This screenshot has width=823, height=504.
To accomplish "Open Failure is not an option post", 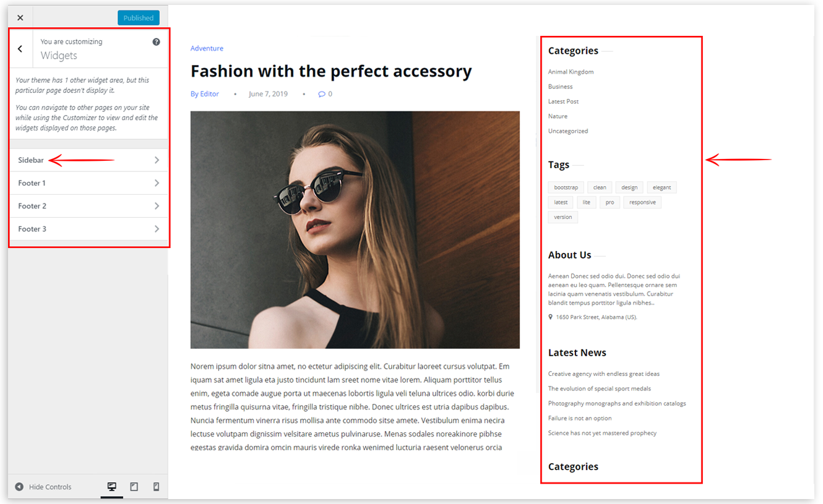I will 580,418.
